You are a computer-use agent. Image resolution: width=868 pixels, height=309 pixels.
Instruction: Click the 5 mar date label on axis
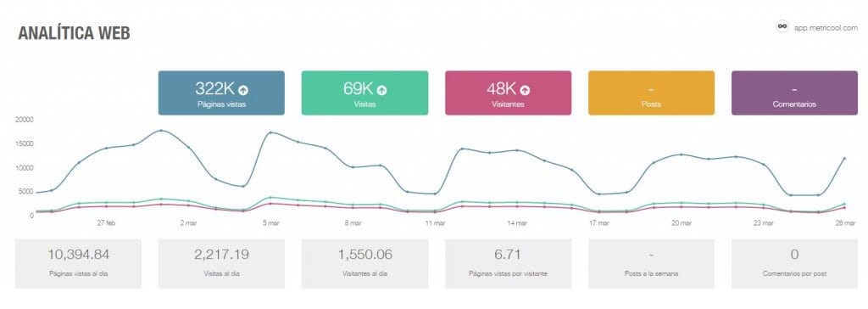(270, 223)
